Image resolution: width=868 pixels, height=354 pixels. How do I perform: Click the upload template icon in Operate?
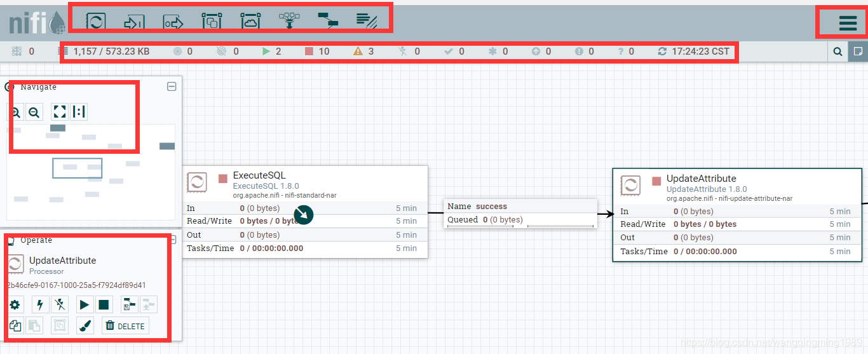pos(148,305)
